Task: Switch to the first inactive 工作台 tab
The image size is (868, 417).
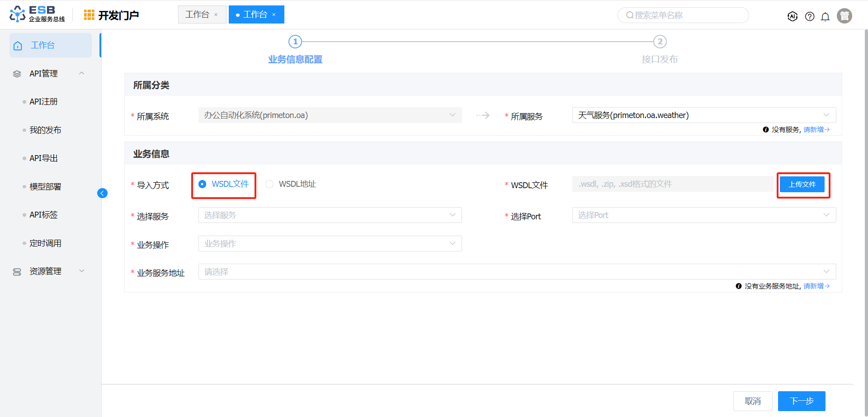Action: (x=198, y=15)
